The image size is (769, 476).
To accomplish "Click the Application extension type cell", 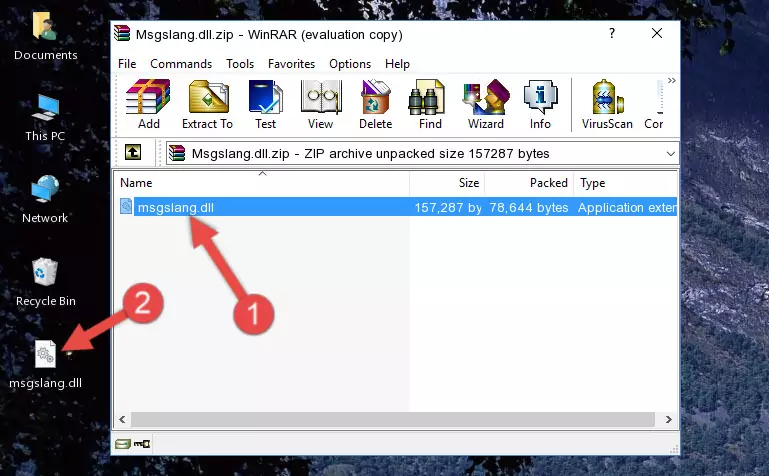I will 627,207.
